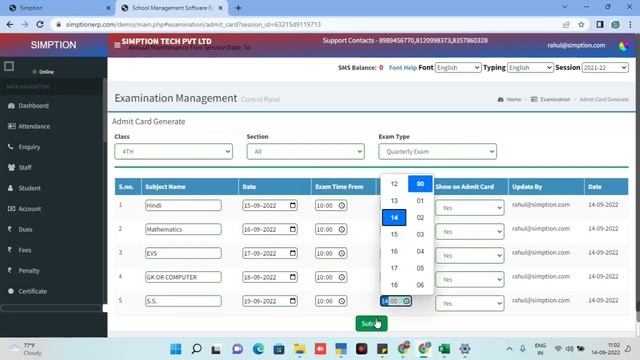Open Show on Admit Card dropdown for GK OR COMPUTER
640x360 pixels.
click(x=469, y=280)
